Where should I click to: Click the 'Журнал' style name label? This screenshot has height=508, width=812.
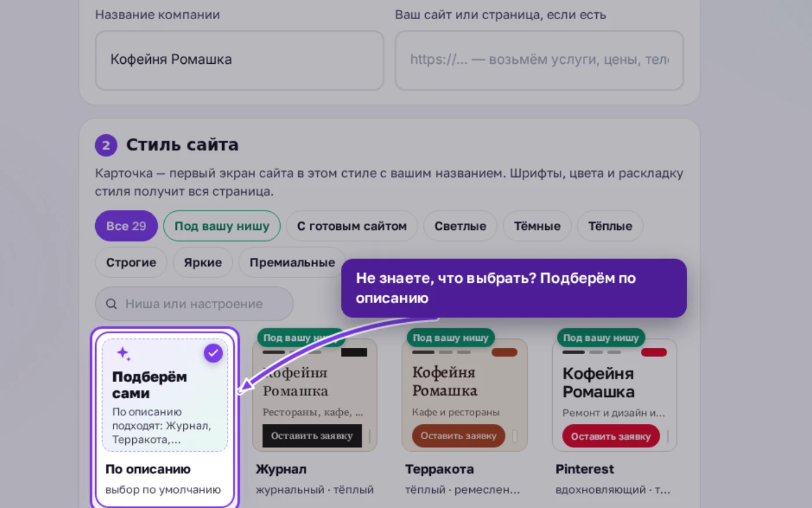pos(281,469)
